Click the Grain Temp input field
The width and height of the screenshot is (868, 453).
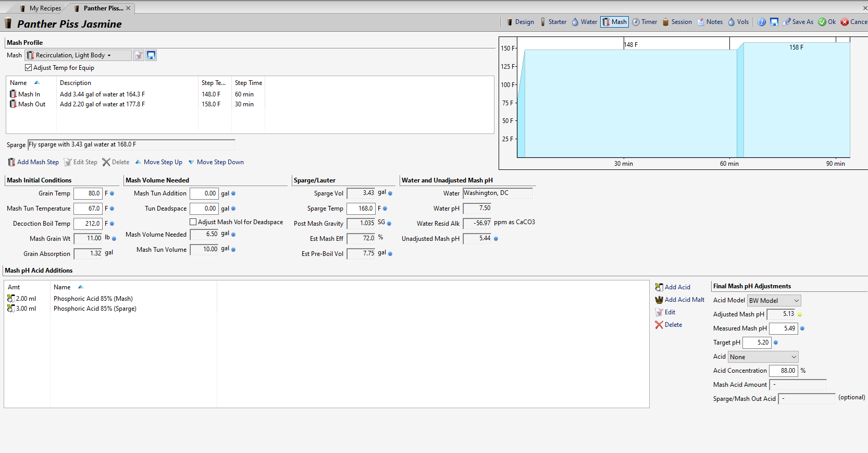88,193
